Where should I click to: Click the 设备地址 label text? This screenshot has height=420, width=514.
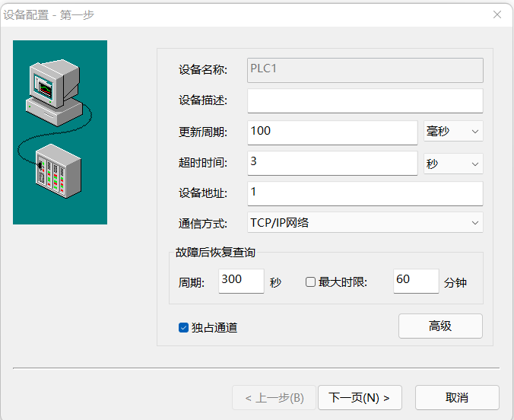203,193
